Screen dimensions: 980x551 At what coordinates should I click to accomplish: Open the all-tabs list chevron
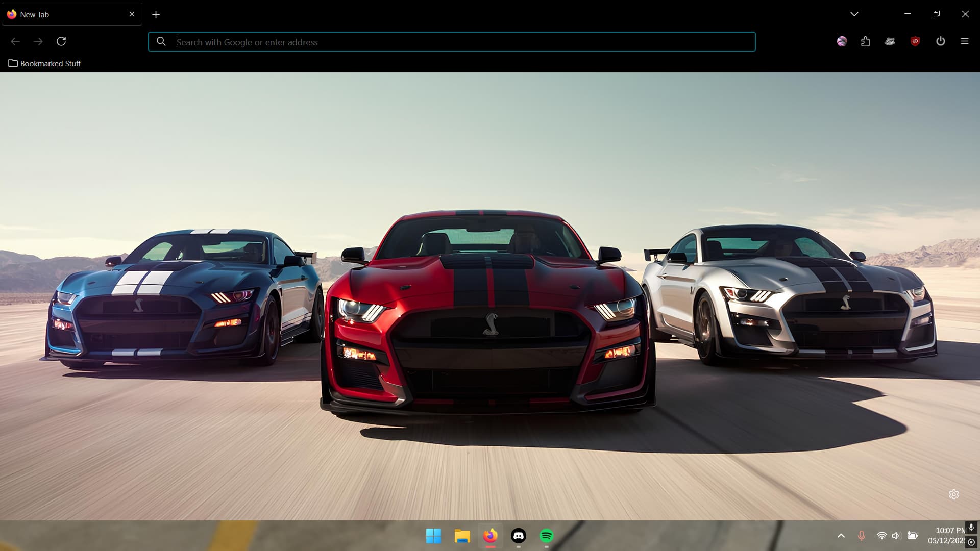click(854, 14)
